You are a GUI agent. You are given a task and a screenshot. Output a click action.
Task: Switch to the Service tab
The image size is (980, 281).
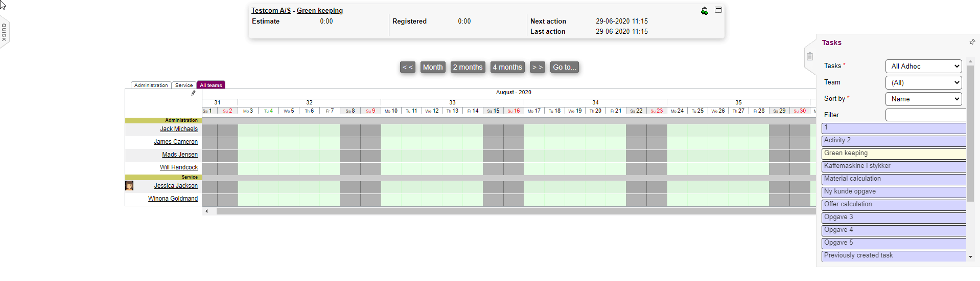[x=184, y=85]
